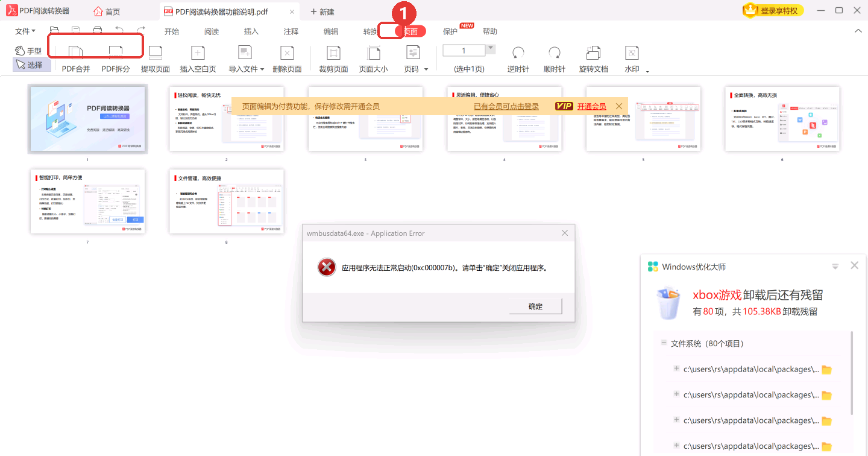This screenshot has width=868, height=456.
Task: Switch to the 开始 ribbon tab
Action: click(171, 31)
